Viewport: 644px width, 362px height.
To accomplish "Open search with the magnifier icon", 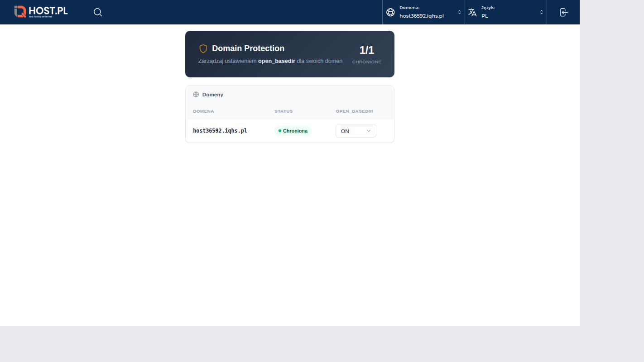I will 98,12.
